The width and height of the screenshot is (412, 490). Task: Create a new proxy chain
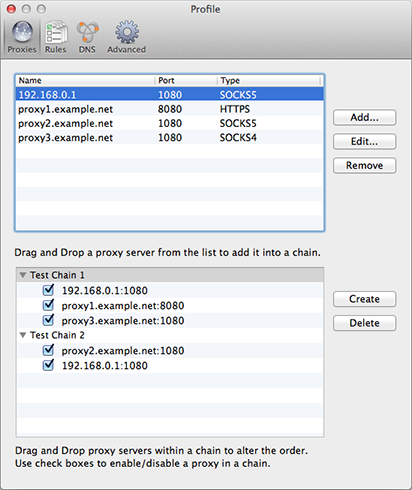(364, 299)
